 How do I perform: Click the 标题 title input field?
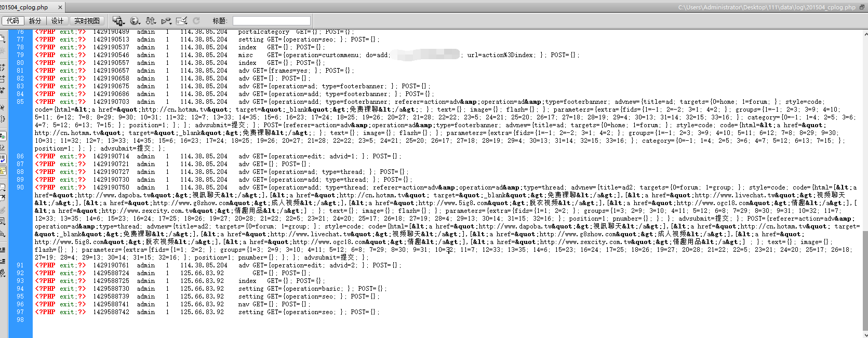point(272,21)
